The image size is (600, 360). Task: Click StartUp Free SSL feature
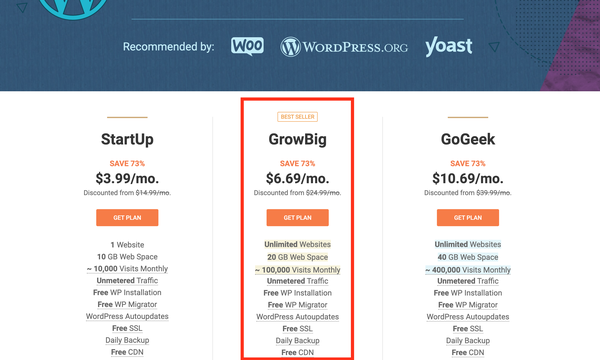pos(127,328)
